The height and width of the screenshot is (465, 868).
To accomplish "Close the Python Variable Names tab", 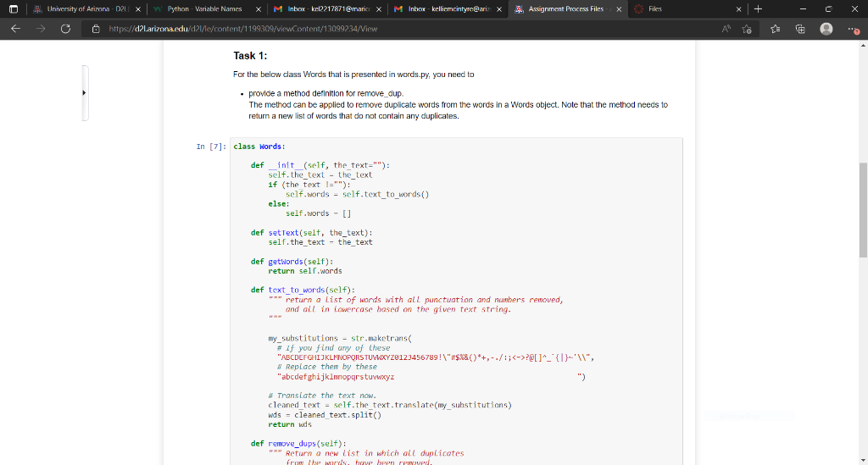I will (x=258, y=8).
